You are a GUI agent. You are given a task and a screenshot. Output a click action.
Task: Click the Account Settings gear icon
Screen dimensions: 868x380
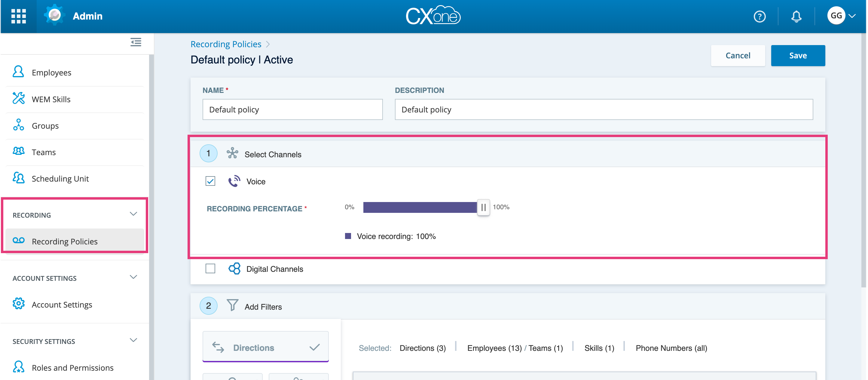19,304
